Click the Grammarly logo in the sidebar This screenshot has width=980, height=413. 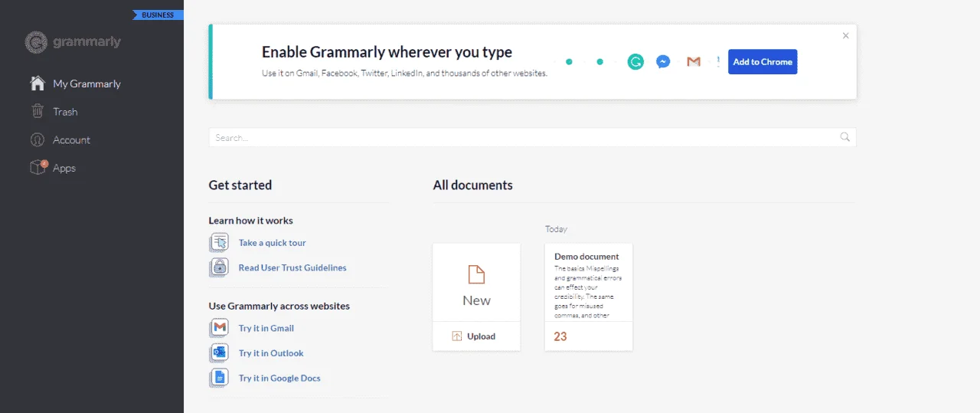(73, 42)
